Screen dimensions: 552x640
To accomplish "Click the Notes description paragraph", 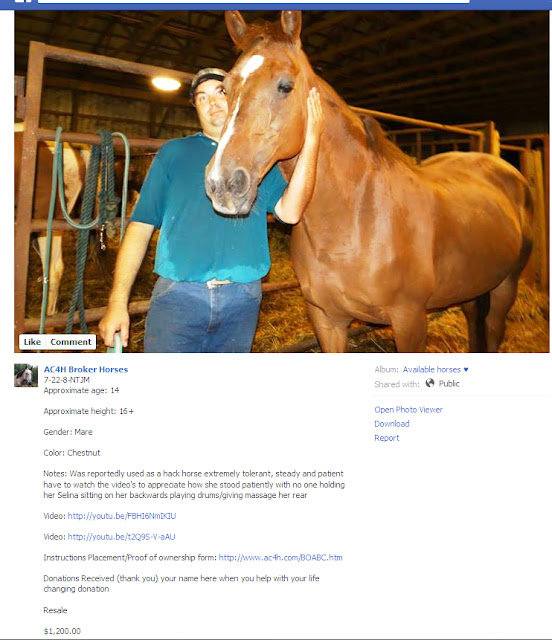I will tap(194, 484).
